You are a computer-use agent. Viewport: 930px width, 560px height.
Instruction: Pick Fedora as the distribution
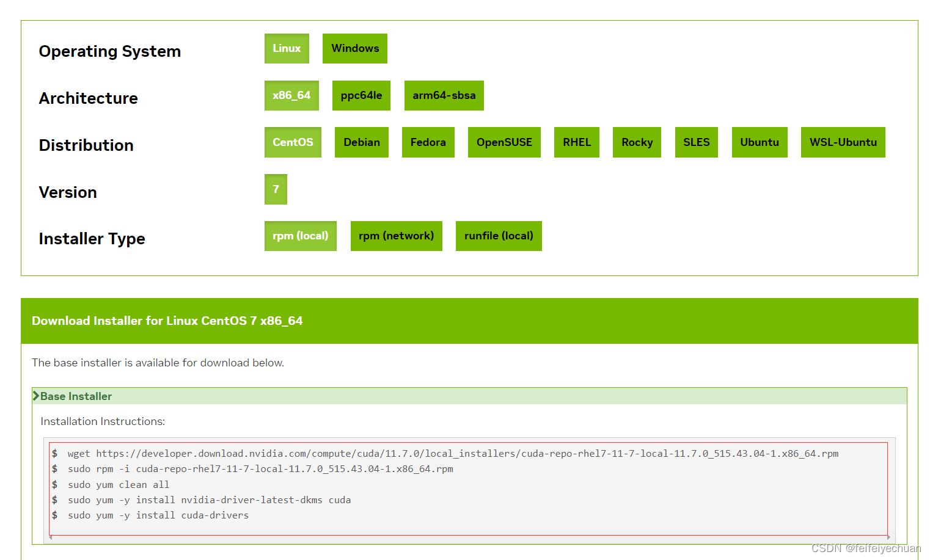[x=428, y=142]
